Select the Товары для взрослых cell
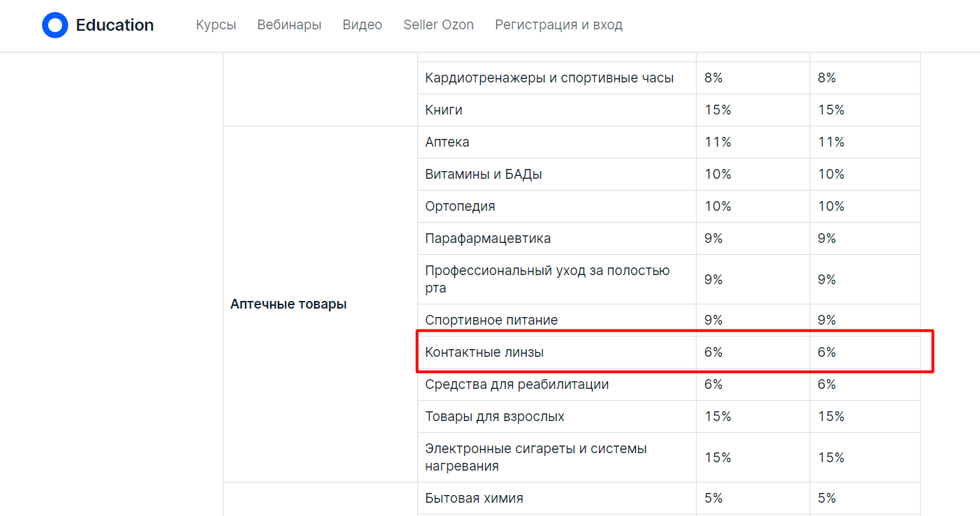This screenshot has height=516, width=980. coord(495,417)
